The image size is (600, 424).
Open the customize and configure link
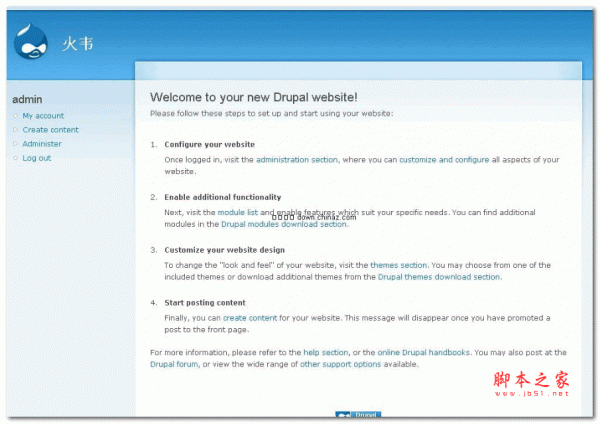click(444, 160)
